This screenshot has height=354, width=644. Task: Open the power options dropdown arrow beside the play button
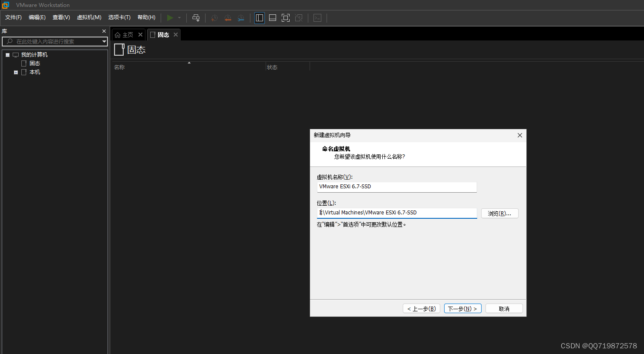(x=179, y=18)
